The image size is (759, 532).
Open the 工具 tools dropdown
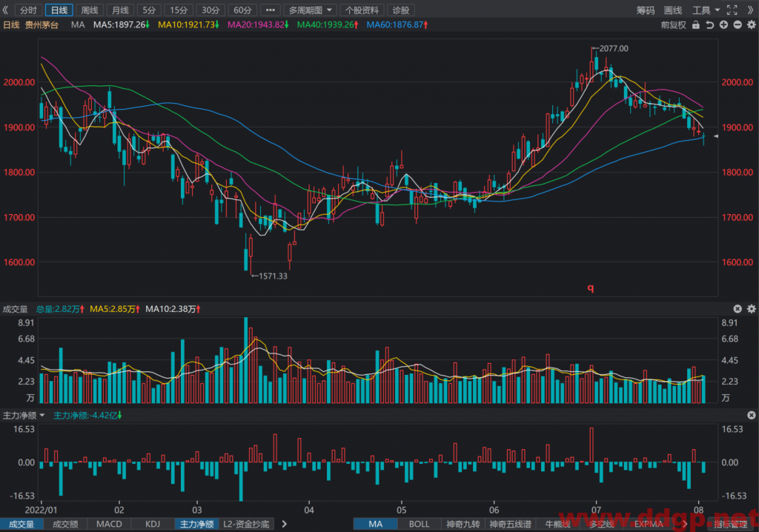[706, 10]
